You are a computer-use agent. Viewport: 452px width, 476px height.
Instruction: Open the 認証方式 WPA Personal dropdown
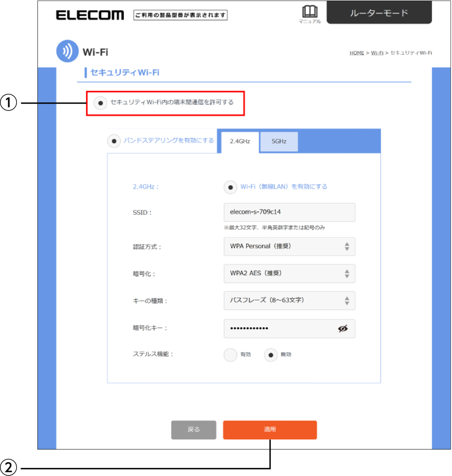pyautogui.click(x=289, y=246)
